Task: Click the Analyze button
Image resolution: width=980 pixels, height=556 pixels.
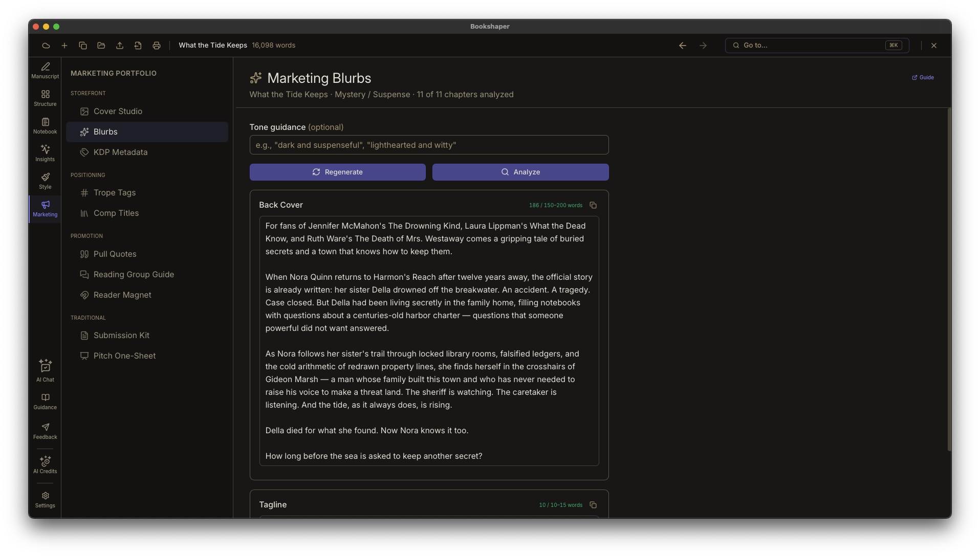Action: [x=520, y=172]
